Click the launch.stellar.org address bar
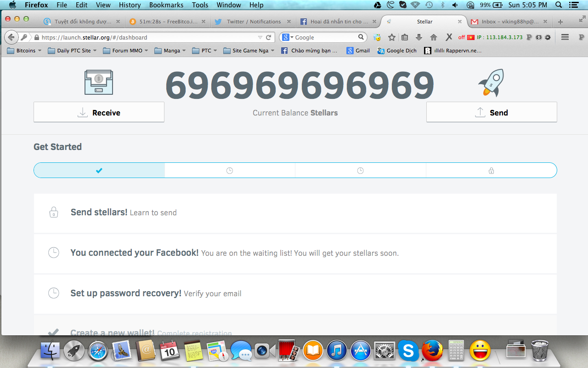The height and width of the screenshot is (368, 588). click(x=147, y=37)
